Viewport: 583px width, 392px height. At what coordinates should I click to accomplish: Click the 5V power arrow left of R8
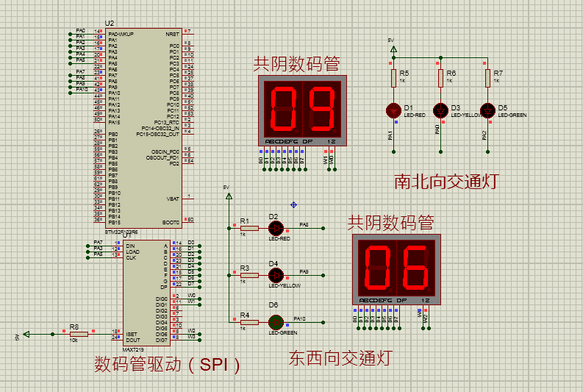26,334
